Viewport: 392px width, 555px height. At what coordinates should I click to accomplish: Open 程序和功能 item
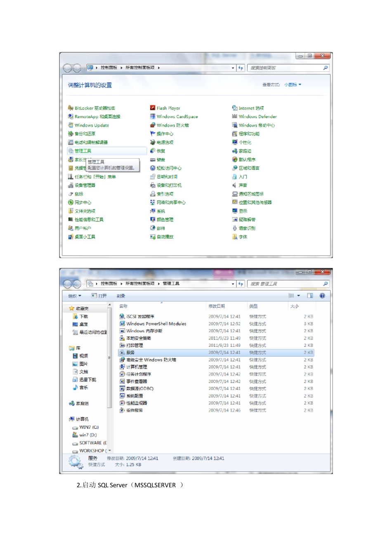[x=246, y=134]
